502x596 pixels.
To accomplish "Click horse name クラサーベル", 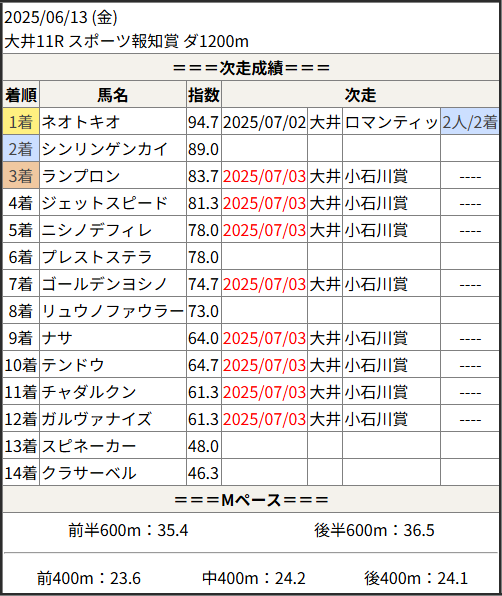I will pos(89,473).
